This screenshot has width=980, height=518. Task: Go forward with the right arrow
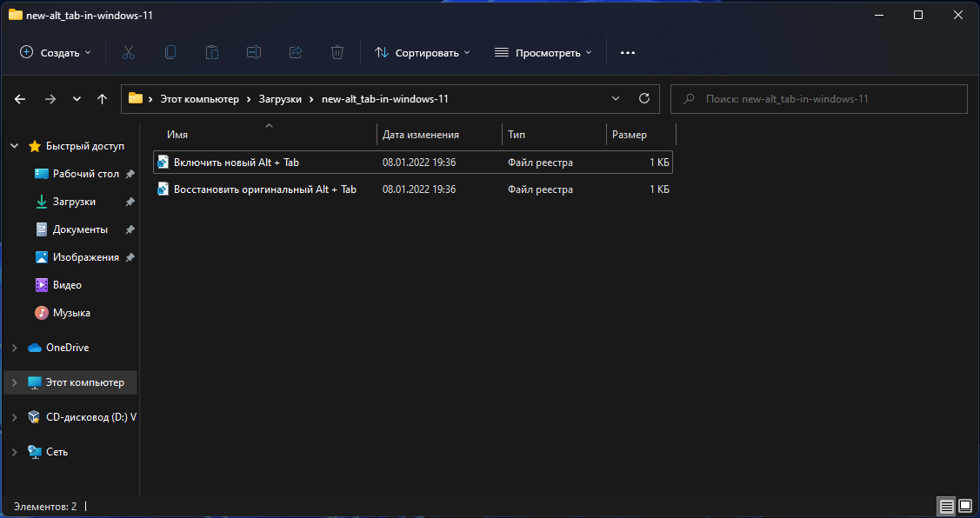(x=50, y=99)
